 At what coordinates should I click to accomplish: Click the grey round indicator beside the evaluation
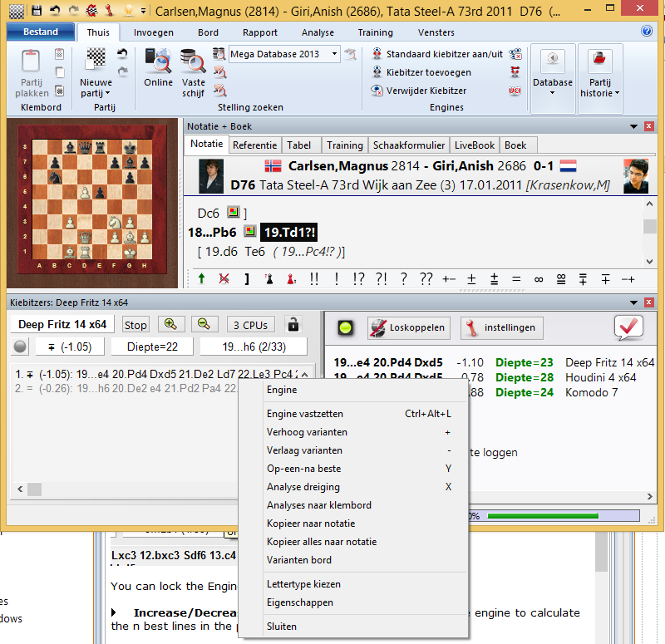tap(20, 347)
